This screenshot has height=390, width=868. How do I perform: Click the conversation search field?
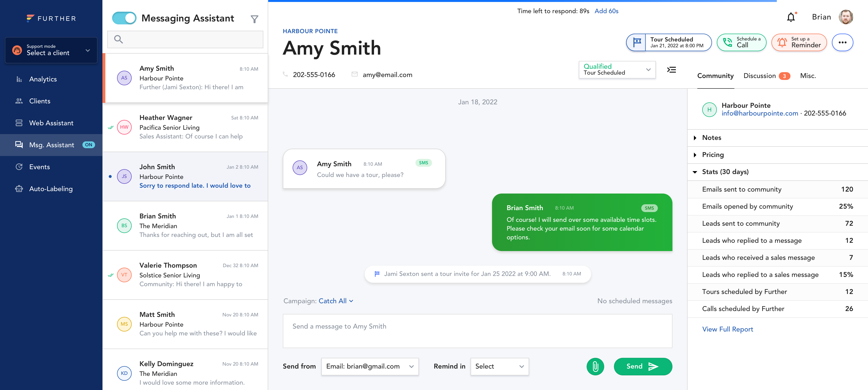point(185,39)
